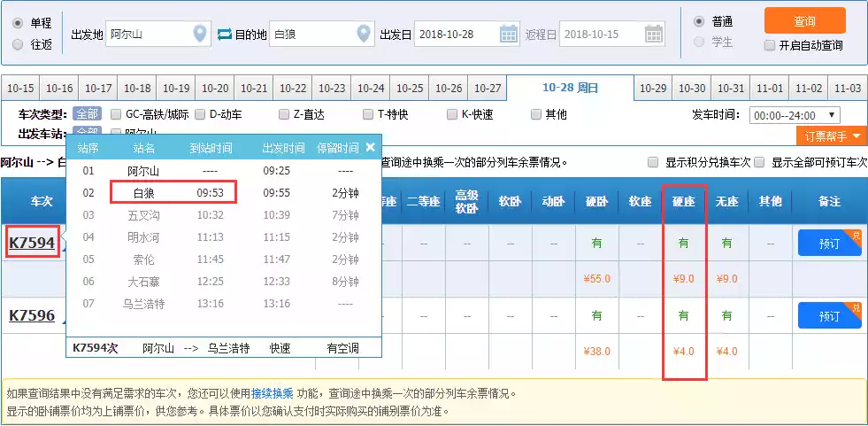Click the 出发地 departure station input field
Screen dimensions: 868x426
point(149,35)
